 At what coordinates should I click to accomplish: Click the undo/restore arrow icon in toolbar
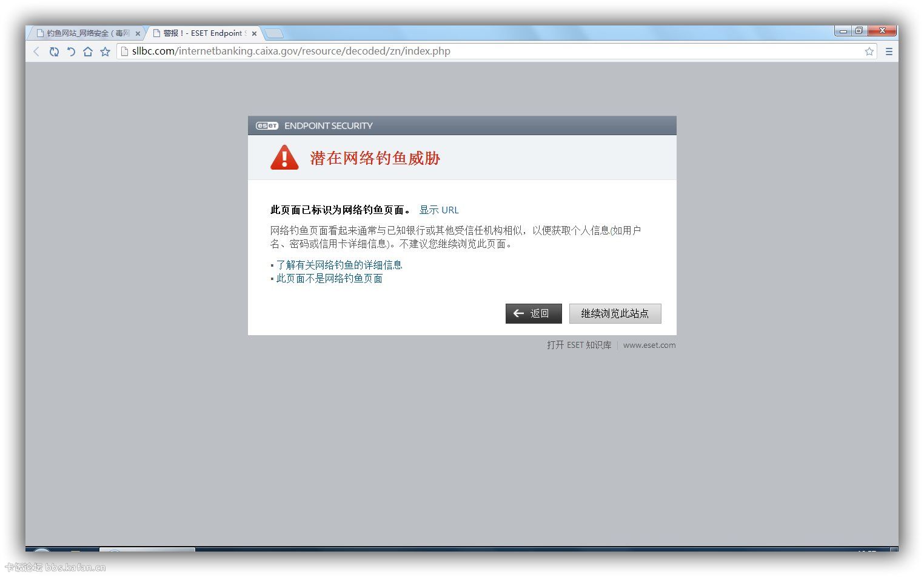71,52
